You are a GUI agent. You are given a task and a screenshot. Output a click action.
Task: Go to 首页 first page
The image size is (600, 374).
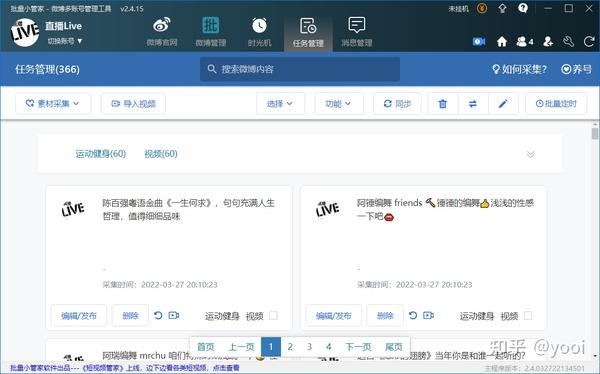click(205, 347)
